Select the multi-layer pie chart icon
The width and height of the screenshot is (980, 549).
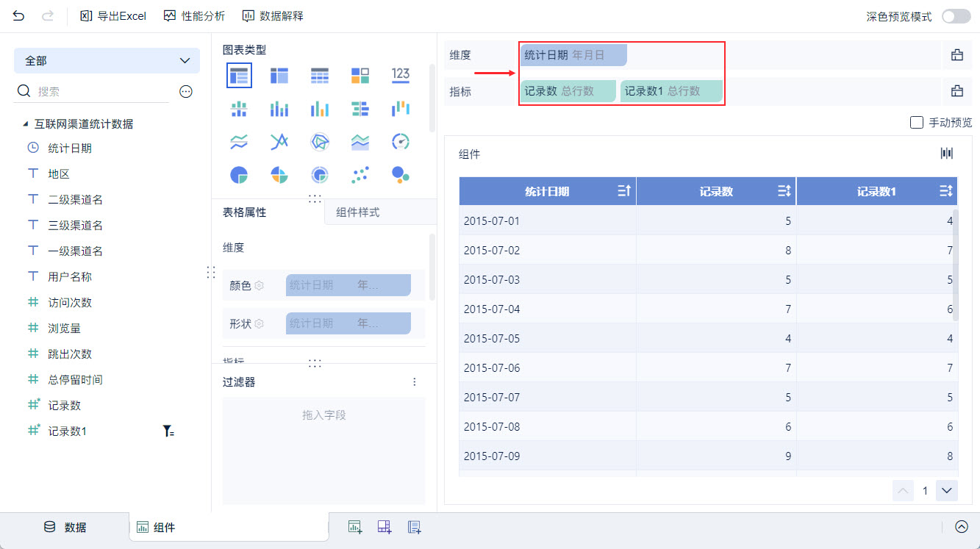point(320,175)
